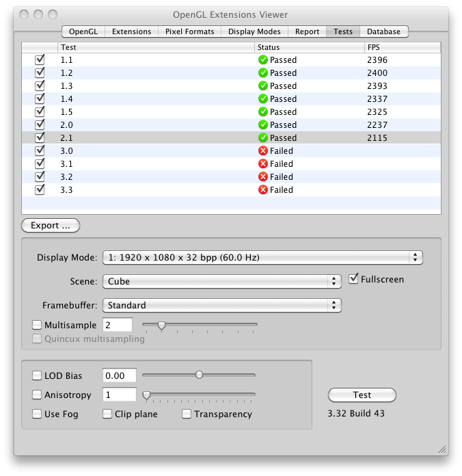
Task: Click the FPS value 2337
Action: (377, 98)
